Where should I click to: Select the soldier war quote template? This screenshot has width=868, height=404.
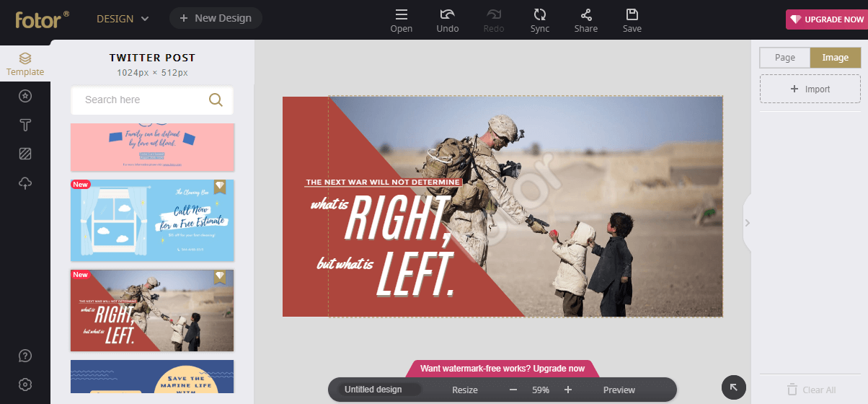coord(152,310)
